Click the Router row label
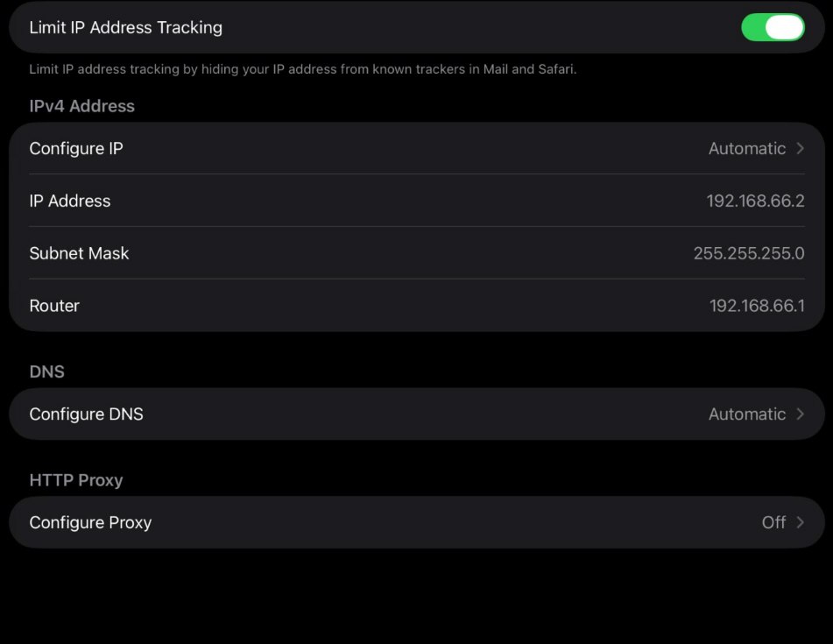Screen dimensions: 833x644 (x=54, y=306)
